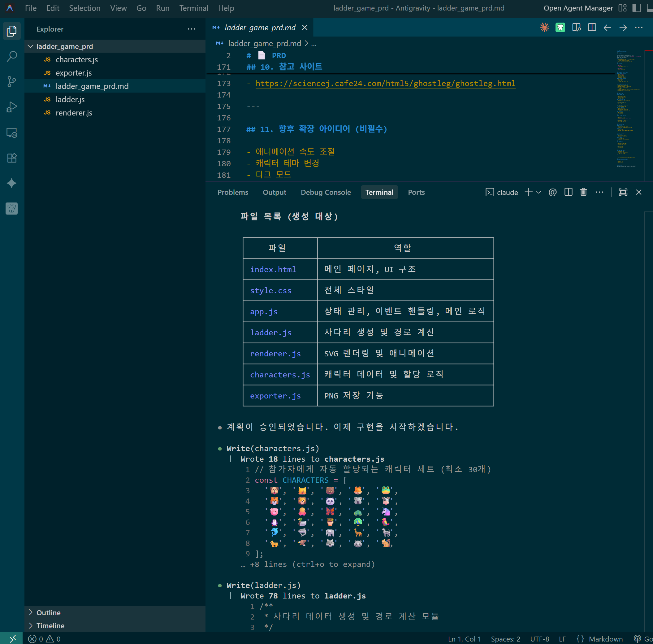Open the Extensions view
Viewport: 653px width, 644px height.
click(x=12, y=158)
